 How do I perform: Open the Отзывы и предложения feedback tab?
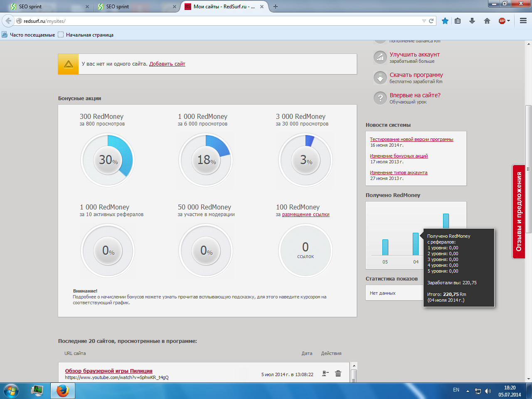pos(519,212)
